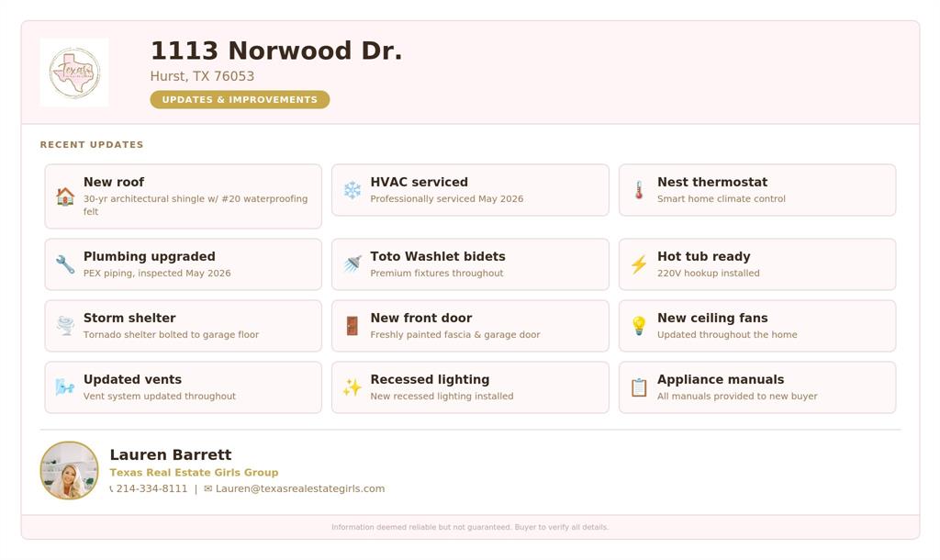Open the Texas Real Estate Girls Group link

point(194,473)
